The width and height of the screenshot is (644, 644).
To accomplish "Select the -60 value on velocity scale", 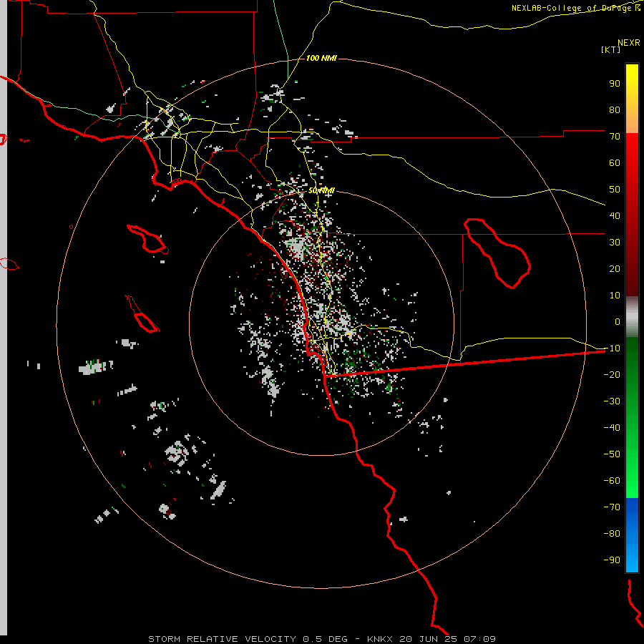I will tap(612, 481).
